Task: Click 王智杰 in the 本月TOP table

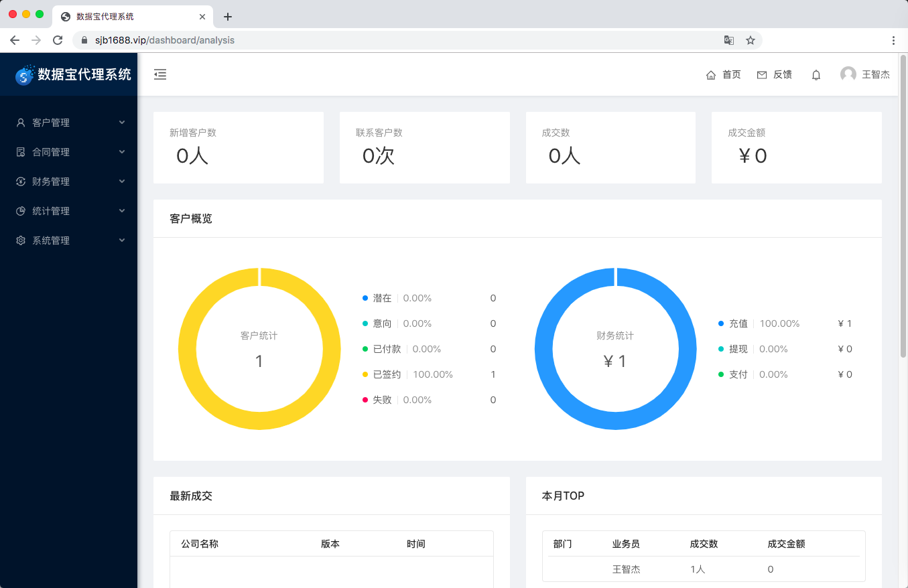Action: coord(626,569)
